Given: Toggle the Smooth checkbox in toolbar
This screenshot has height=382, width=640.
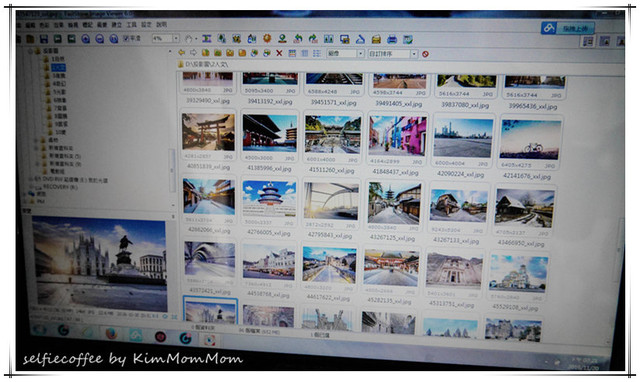Looking at the screenshot, I should pyautogui.click(x=126, y=38).
